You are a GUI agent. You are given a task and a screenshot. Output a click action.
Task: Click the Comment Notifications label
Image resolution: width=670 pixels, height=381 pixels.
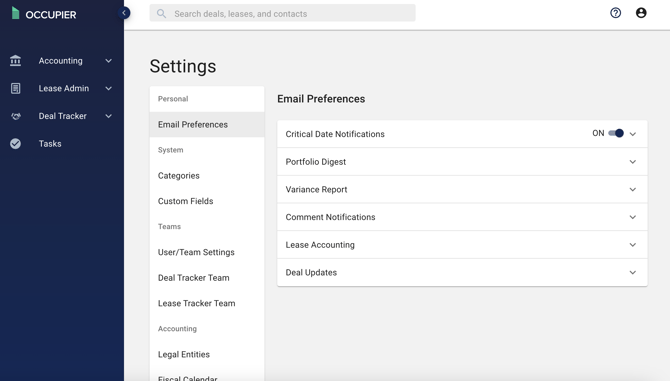[330, 217]
